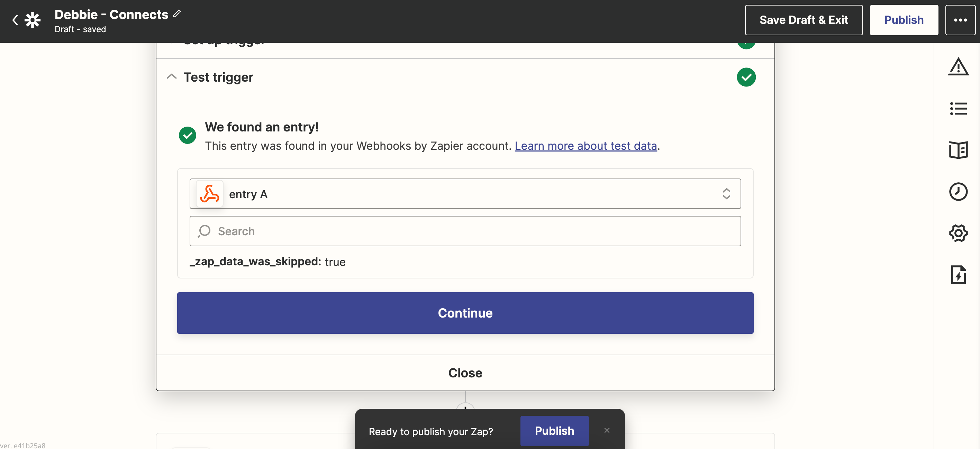Close the trigger step panel
The width and height of the screenshot is (980, 449).
(x=465, y=373)
